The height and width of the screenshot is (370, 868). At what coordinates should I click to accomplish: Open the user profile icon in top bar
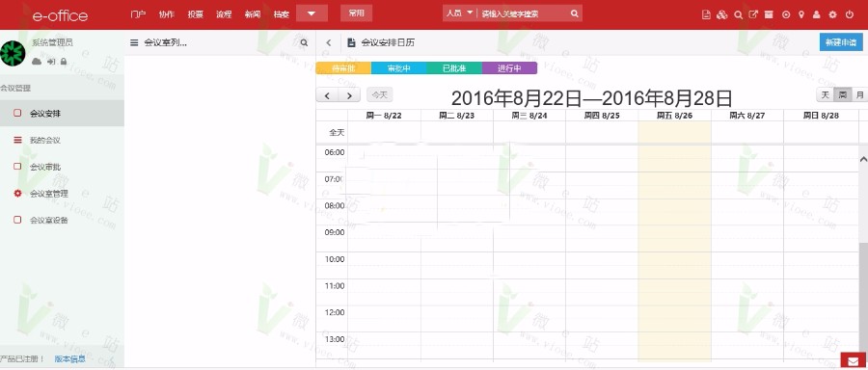pyautogui.click(x=817, y=14)
